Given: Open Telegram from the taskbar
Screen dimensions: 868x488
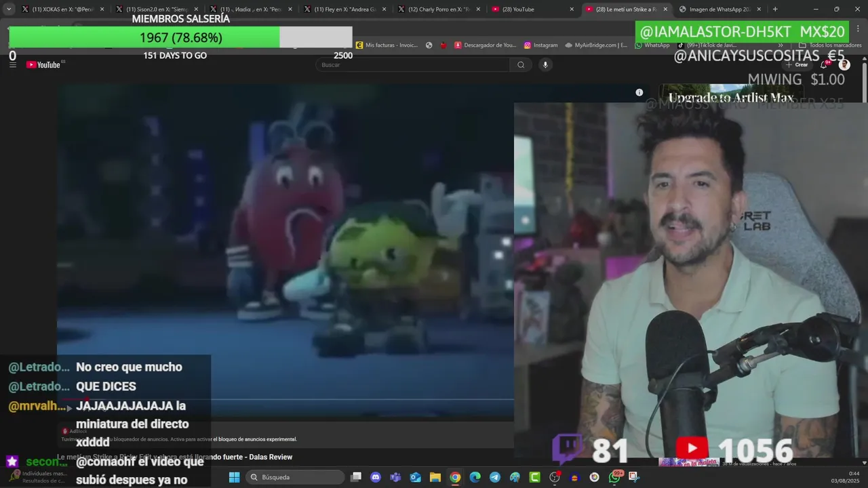Looking at the screenshot, I should click(x=495, y=477).
